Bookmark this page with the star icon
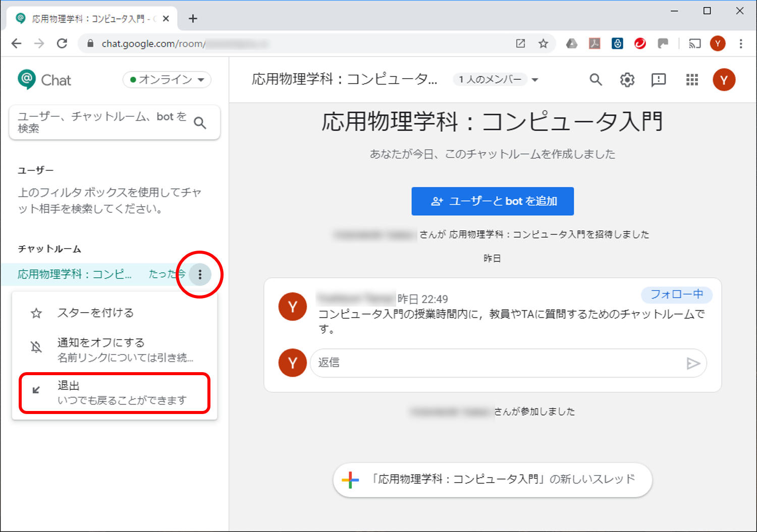Screen dimensions: 757x532 pos(543,43)
